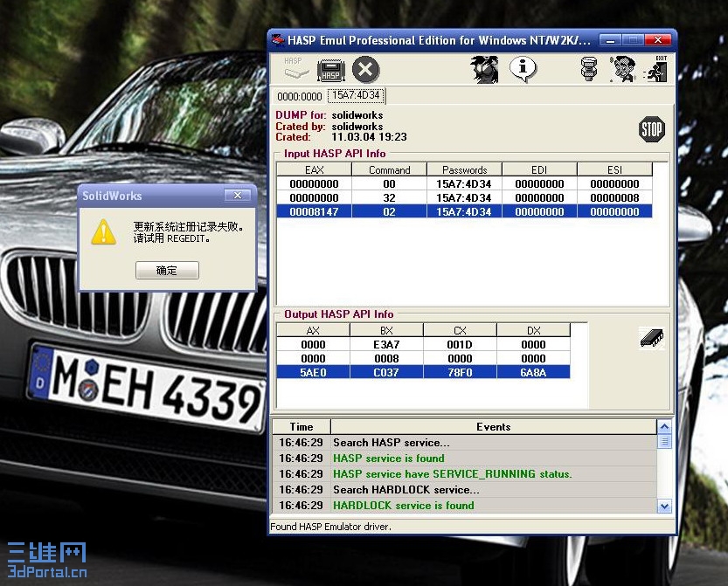This screenshot has height=586, width=728.
Task: Select output row with BX 0008
Action: point(423,358)
